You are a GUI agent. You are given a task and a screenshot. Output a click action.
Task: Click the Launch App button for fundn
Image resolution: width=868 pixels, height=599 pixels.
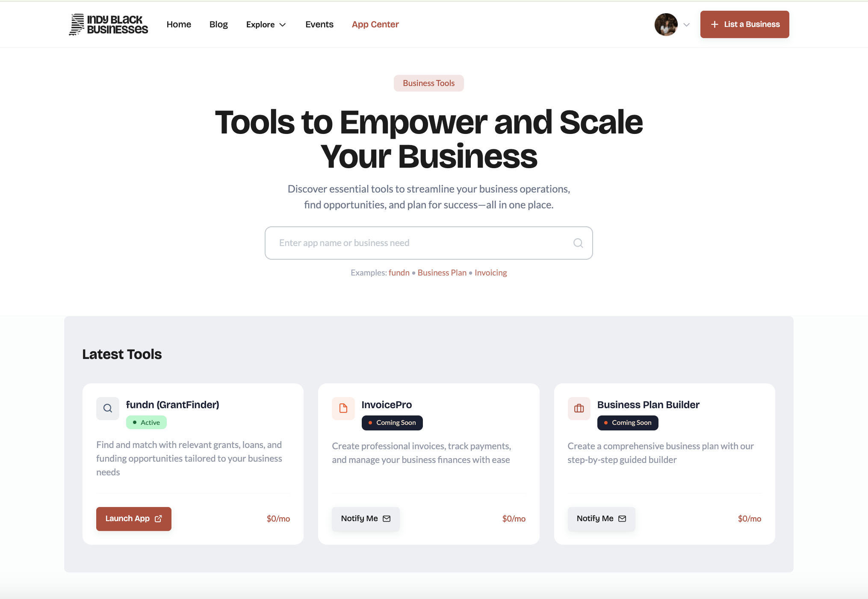(133, 519)
